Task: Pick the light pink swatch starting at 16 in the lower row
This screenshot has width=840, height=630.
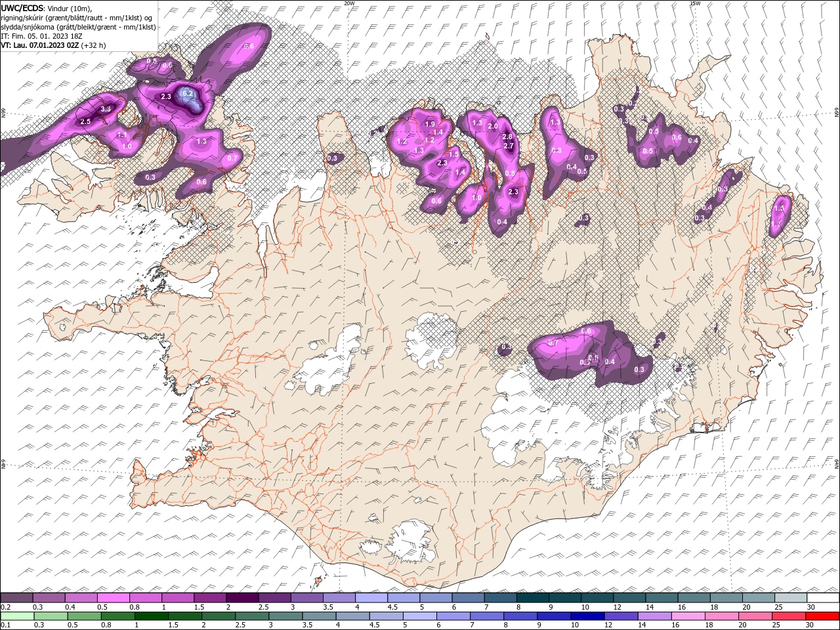Action: click(688, 616)
